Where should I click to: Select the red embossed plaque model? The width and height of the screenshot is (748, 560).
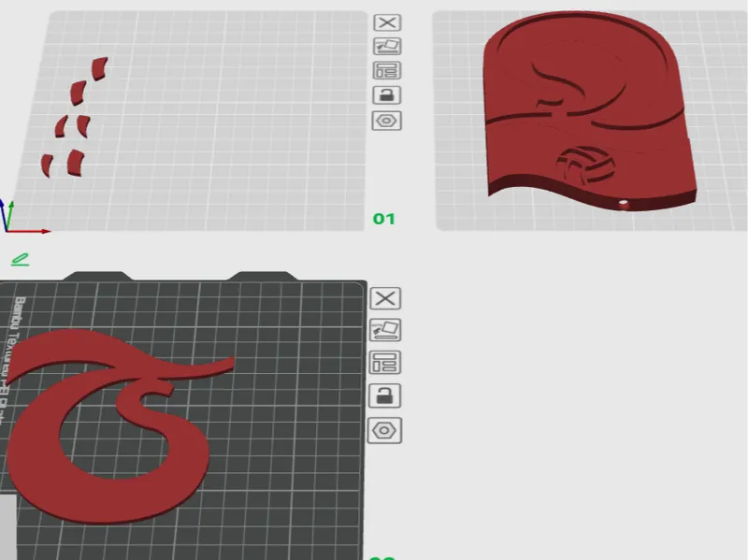click(x=589, y=109)
